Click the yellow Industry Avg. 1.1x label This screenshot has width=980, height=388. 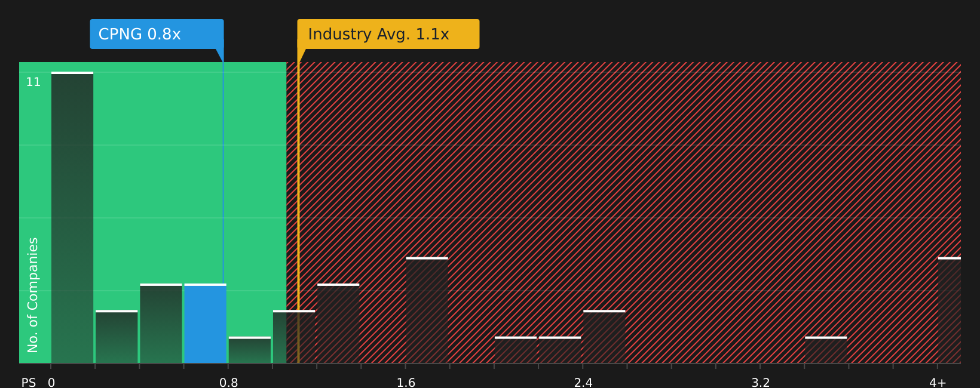388,34
